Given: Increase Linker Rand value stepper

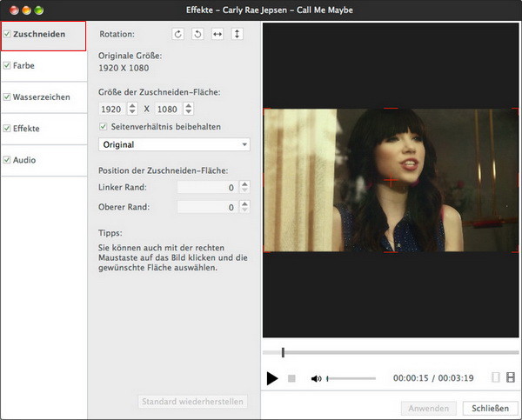Looking at the screenshot, I should point(244,184).
